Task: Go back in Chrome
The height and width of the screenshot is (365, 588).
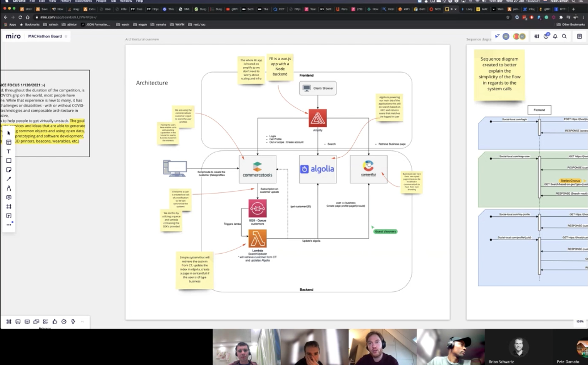Action: [x=5, y=17]
